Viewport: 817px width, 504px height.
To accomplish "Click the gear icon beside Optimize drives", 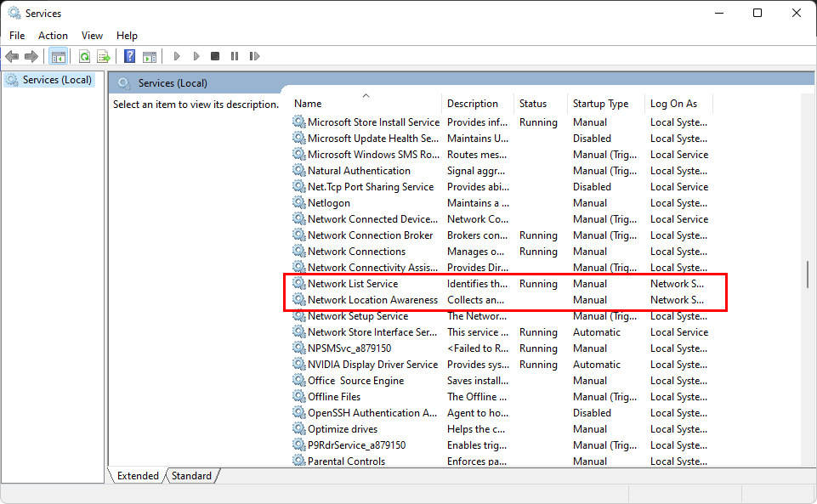I will point(298,428).
